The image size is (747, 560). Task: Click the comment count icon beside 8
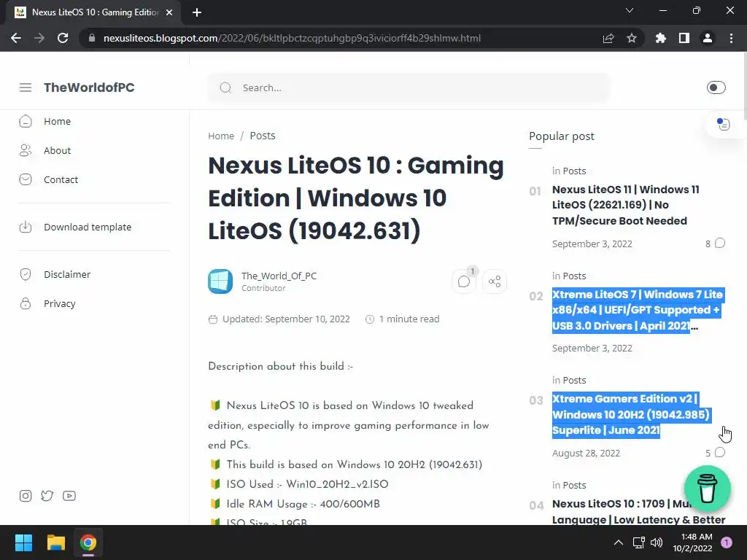(x=720, y=244)
